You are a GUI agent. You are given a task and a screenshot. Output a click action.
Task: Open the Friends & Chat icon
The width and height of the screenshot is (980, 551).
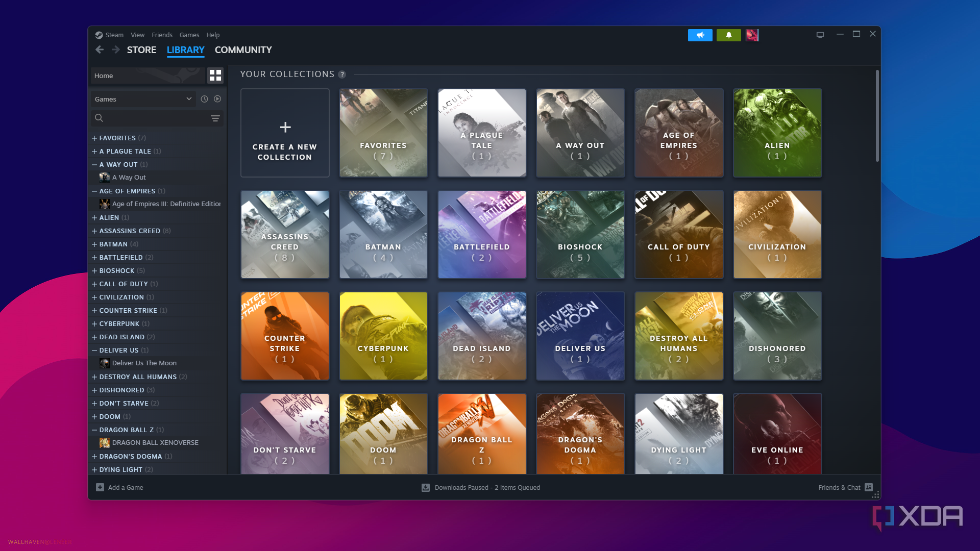click(x=869, y=487)
